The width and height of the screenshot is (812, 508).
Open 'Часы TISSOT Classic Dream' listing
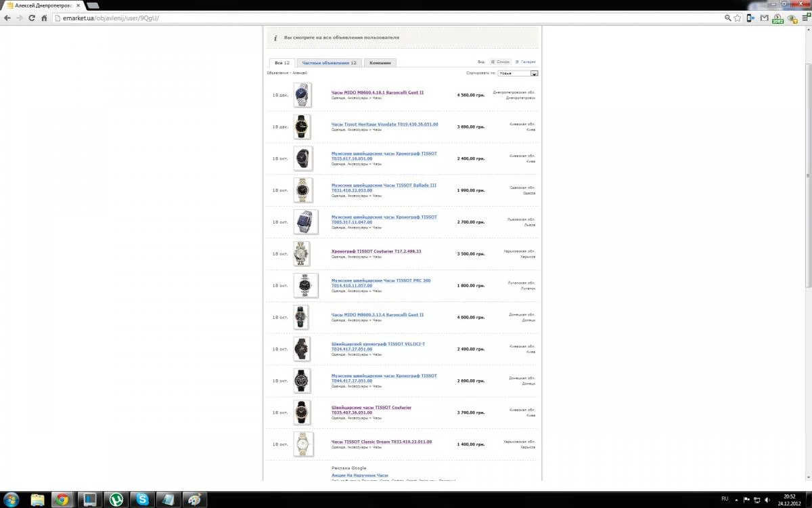(x=382, y=442)
